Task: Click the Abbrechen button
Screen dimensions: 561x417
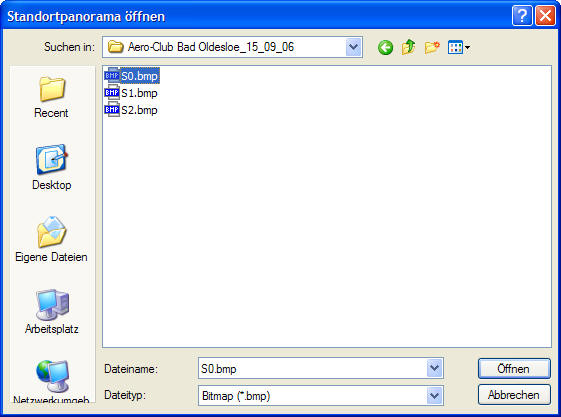Action: pos(514,395)
